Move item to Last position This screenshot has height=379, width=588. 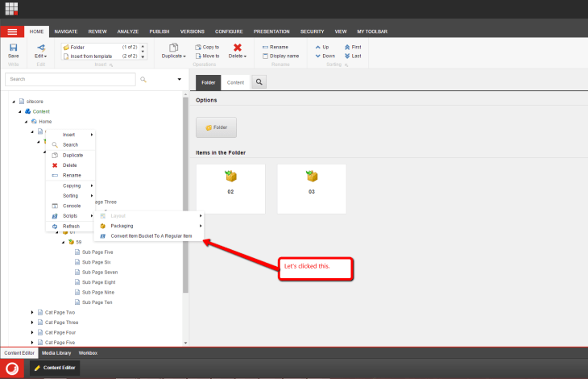point(353,56)
